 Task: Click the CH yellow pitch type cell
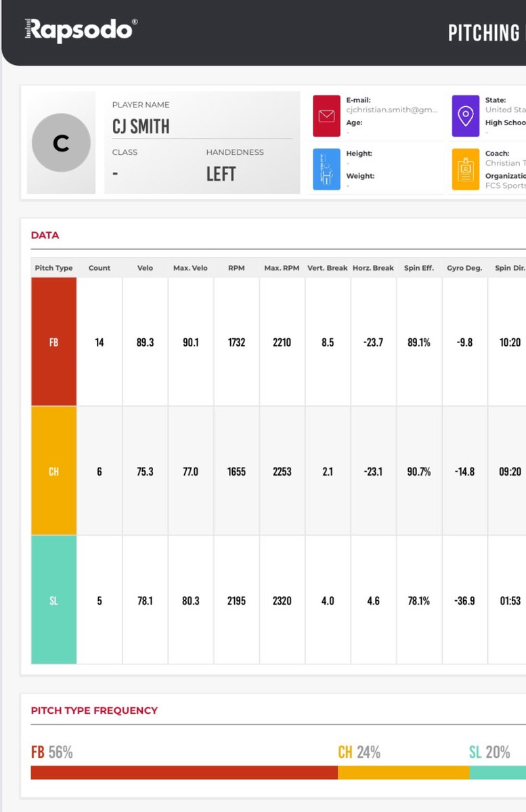coord(53,471)
